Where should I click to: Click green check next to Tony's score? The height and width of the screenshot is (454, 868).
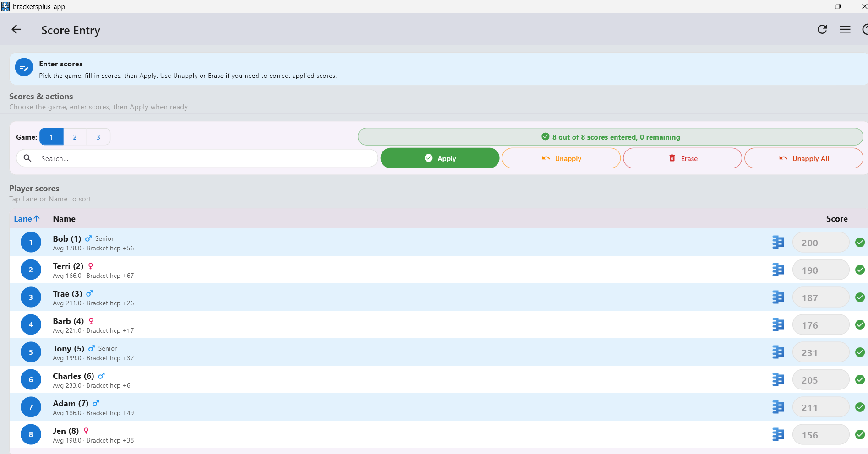coord(860,352)
